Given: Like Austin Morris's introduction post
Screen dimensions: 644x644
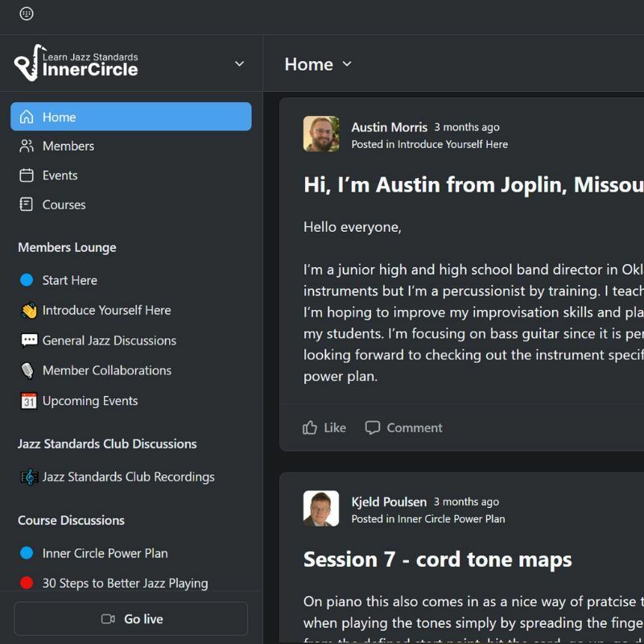Looking at the screenshot, I should (324, 427).
